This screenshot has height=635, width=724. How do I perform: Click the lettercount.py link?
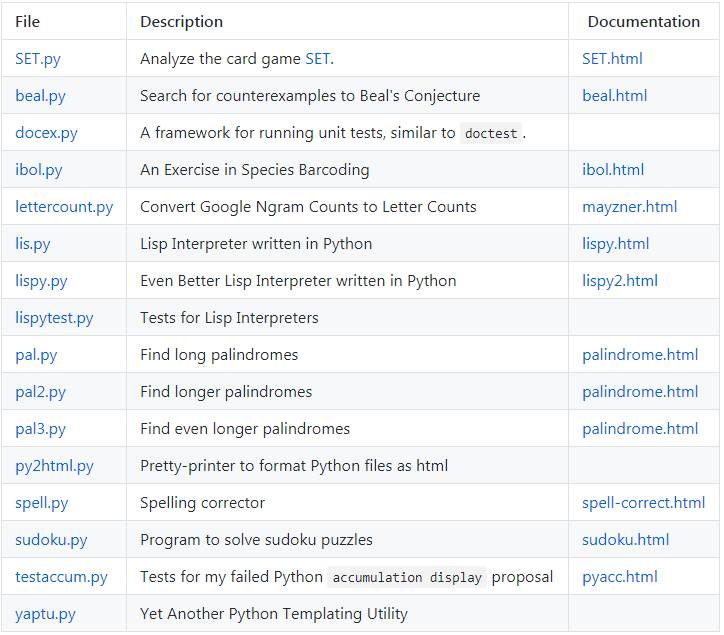tap(64, 207)
